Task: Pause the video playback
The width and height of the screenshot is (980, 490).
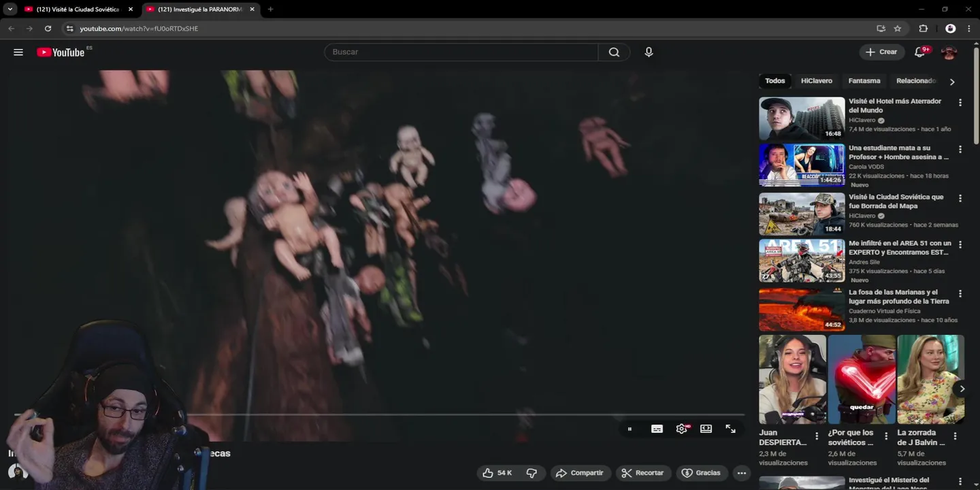Action: pos(630,429)
